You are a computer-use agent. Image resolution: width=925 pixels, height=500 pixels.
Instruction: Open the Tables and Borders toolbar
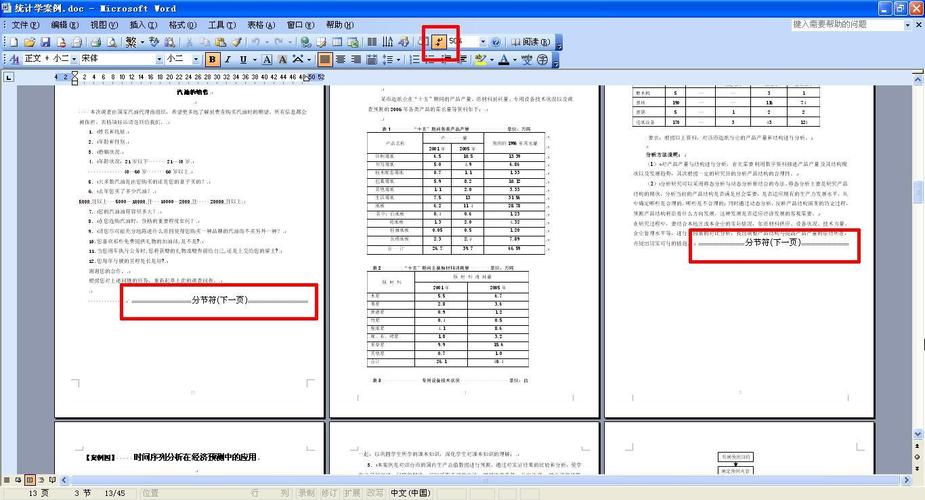pos(322,42)
